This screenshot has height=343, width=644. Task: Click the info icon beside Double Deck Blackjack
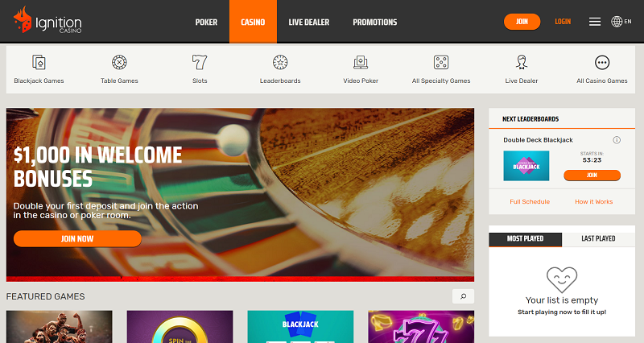pyautogui.click(x=617, y=140)
